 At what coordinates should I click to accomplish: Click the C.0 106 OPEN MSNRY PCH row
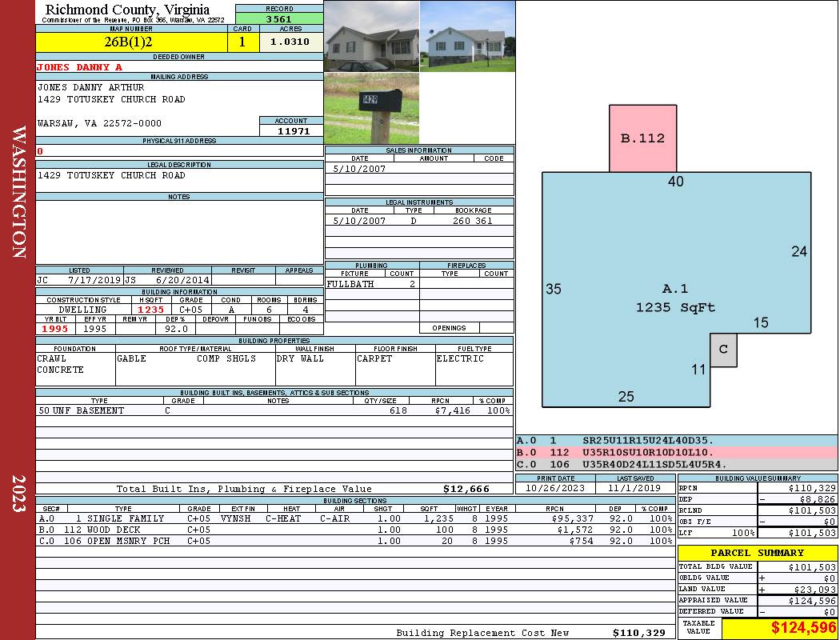(356, 541)
